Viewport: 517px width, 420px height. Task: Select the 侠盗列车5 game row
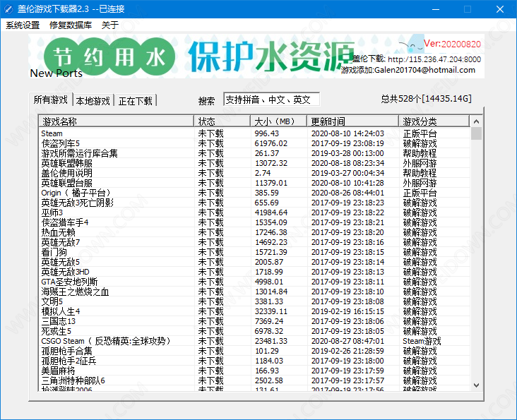tap(254, 143)
